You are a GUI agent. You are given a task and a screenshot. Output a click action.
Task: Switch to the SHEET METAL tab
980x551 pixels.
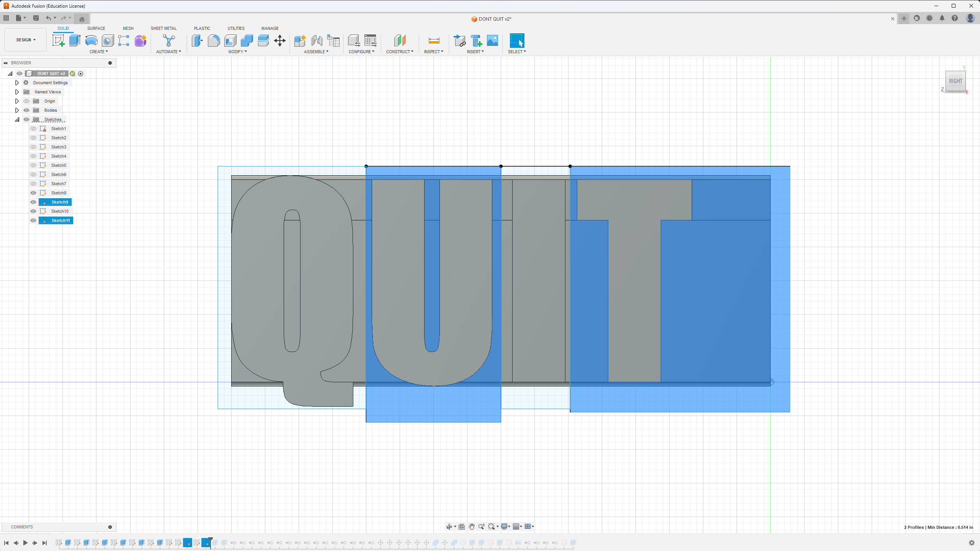click(164, 28)
